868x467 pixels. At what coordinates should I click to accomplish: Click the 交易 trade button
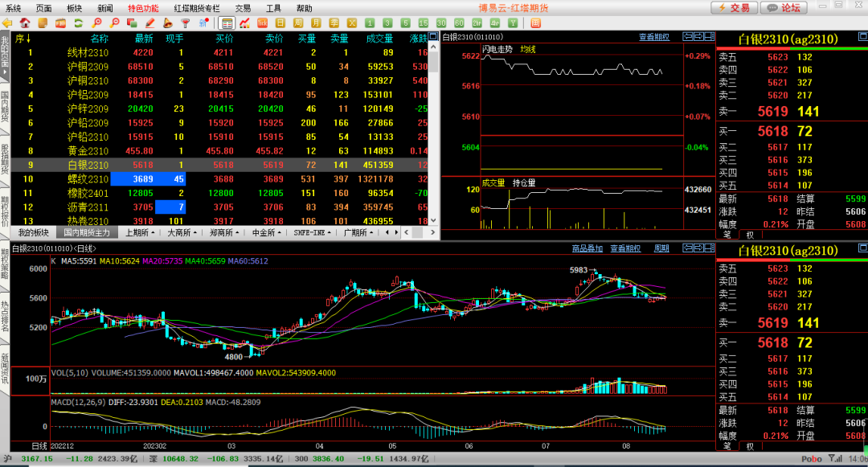click(733, 7)
